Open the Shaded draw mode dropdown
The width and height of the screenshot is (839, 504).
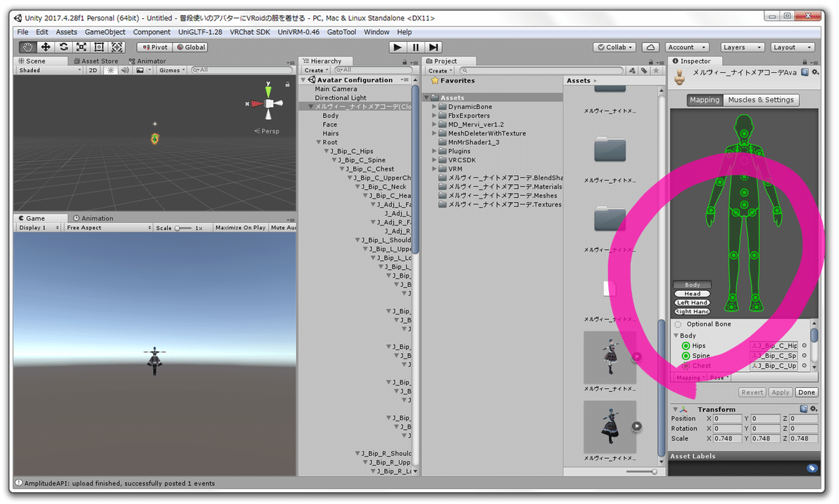click(x=50, y=70)
